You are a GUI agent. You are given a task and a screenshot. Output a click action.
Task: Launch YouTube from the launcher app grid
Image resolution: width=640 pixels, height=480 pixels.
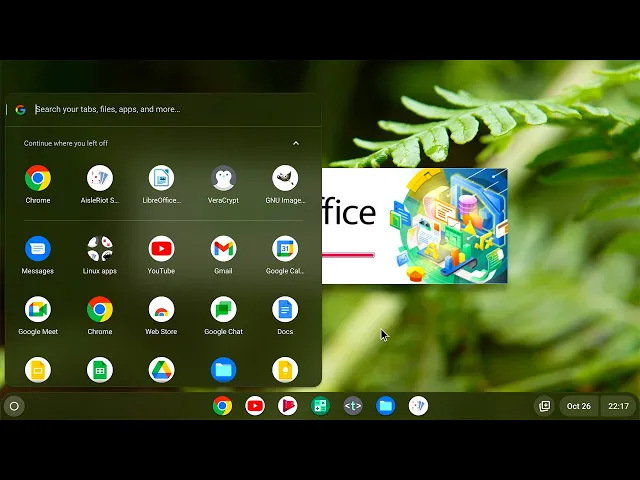(x=161, y=248)
